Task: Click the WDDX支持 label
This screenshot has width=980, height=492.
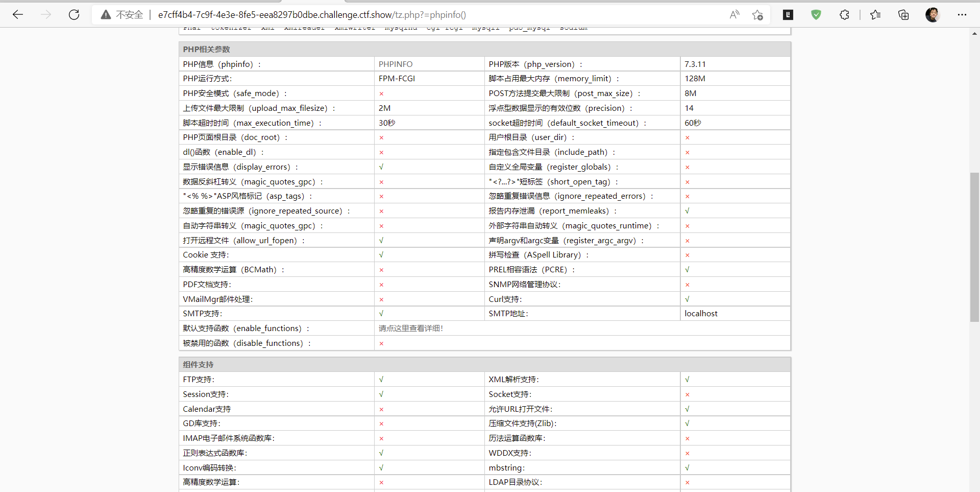Action: (x=510, y=453)
